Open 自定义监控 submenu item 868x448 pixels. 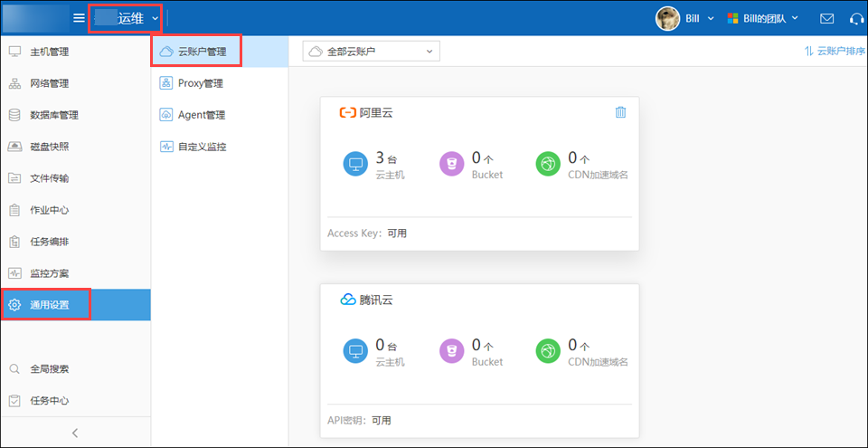(220, 147)
